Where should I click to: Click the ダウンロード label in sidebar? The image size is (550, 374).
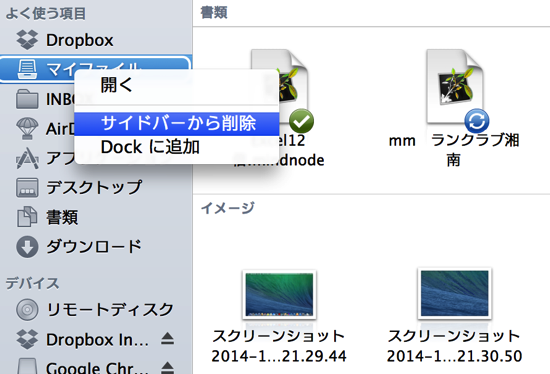[94, 247]
